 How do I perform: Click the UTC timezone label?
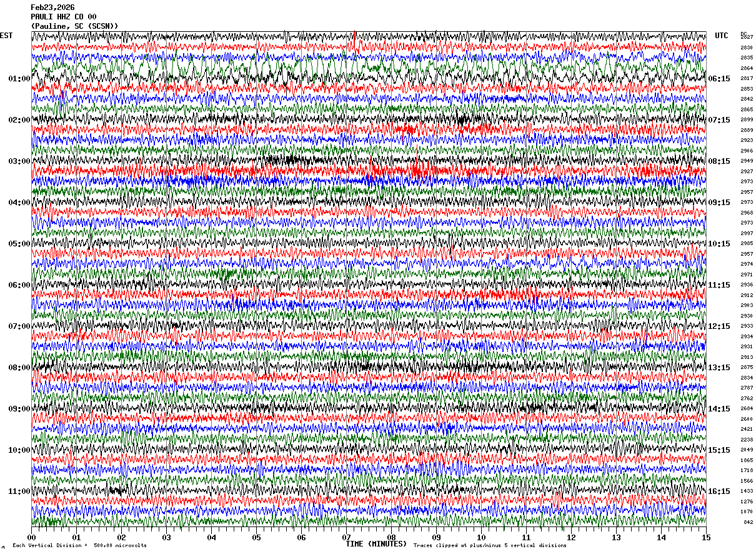tap(722, 36)
